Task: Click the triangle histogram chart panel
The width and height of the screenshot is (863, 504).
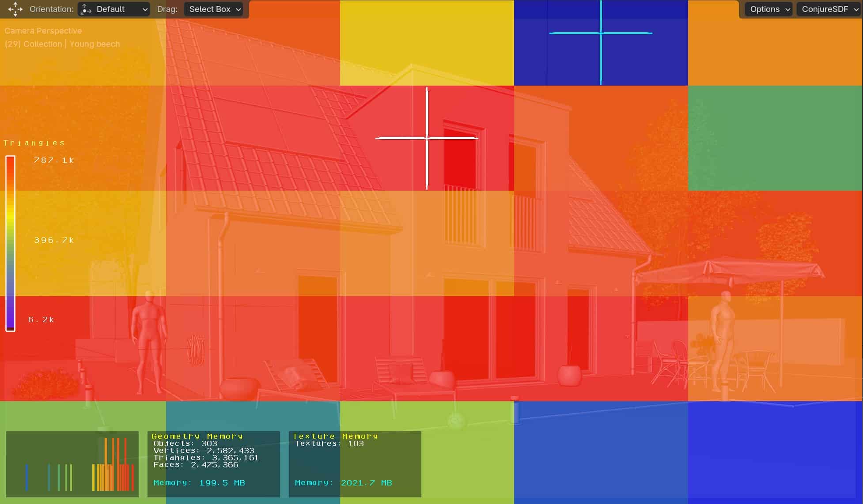Action: click(72, 464)
